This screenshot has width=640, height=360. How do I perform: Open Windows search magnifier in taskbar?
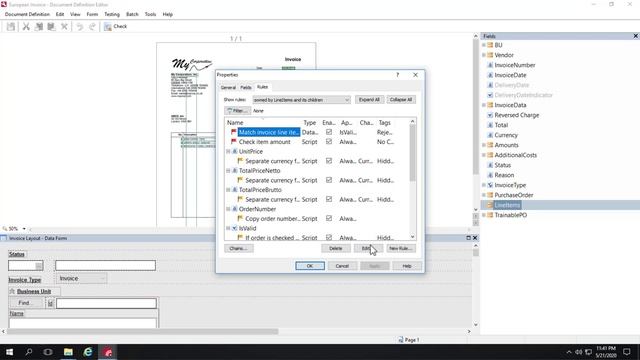(x=29, y=352)
